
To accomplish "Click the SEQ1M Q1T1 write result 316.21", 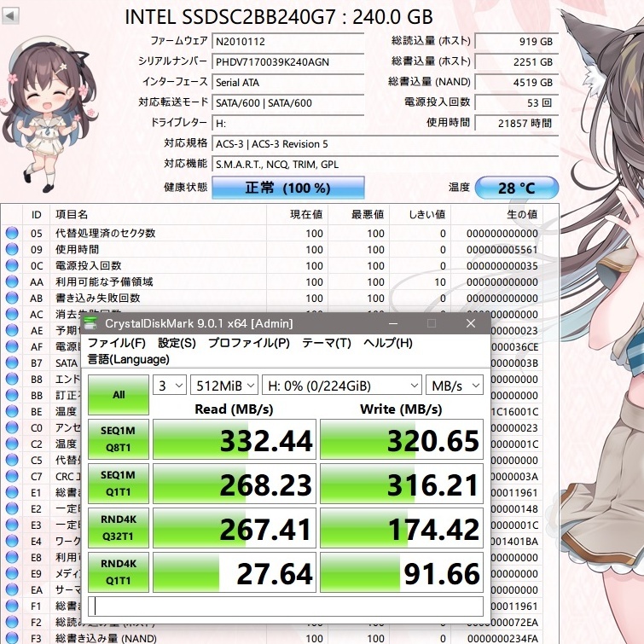I will click(x=401, y=484).
